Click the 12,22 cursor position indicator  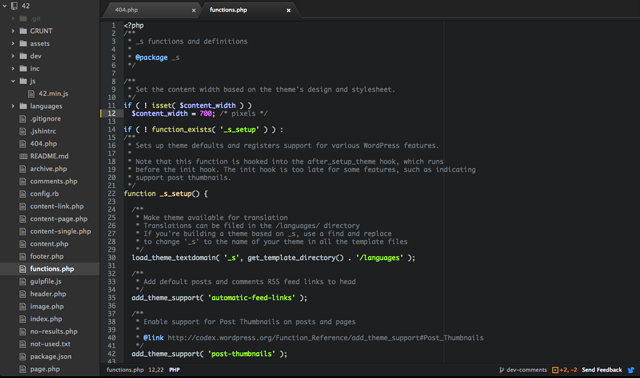click(x=156, y=370)
